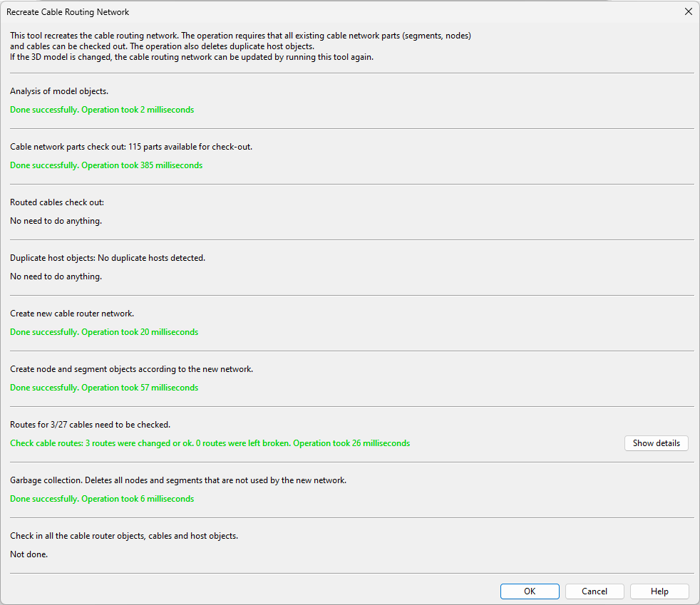Click the 2 milliseconds success status
700x605 pixels.
pos(102,110)
